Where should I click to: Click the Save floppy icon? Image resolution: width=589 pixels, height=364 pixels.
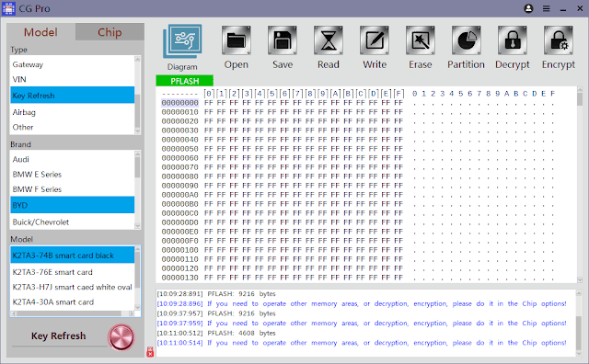(x=283, y=40)
